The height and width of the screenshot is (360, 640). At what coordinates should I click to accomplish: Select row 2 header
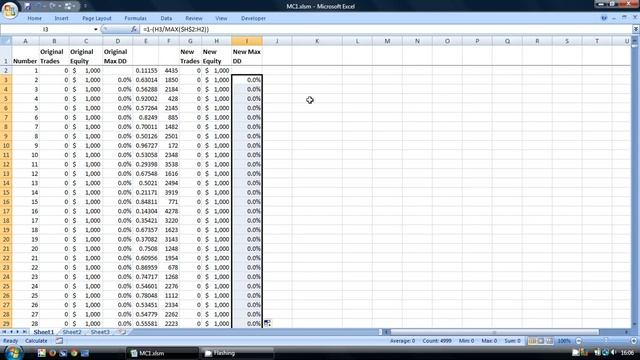click(x=6, y=70)
